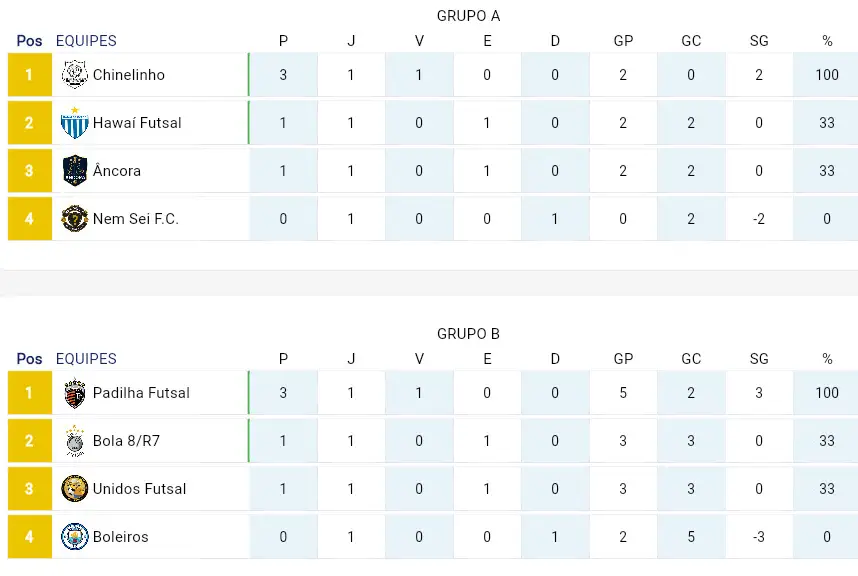The height and width of the screenshot is (576, 858).
Task: Click position badge 4 beside Boleiros
Action: tap(30, 537)
